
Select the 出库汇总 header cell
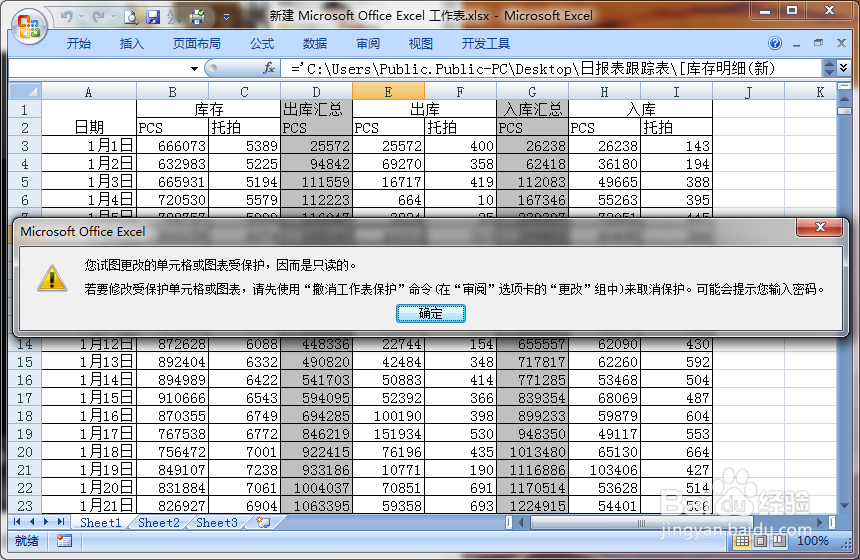tap(316, 109)
